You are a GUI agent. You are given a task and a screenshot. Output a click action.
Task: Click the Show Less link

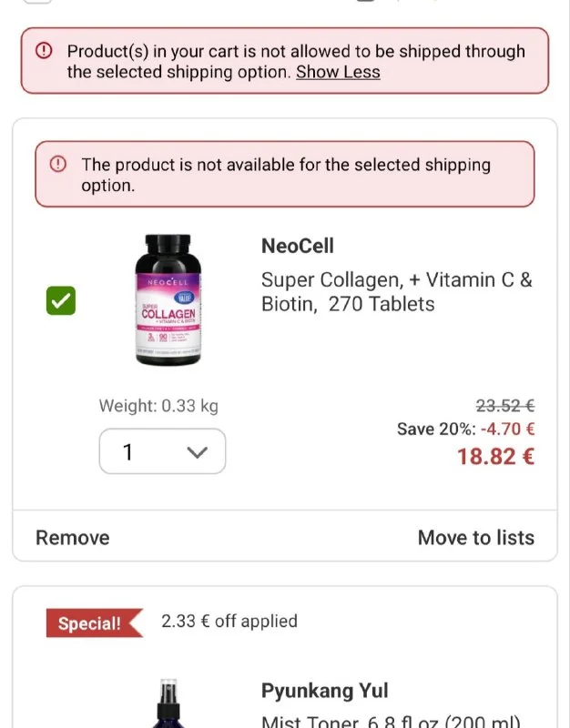click(x=338, y=72)
